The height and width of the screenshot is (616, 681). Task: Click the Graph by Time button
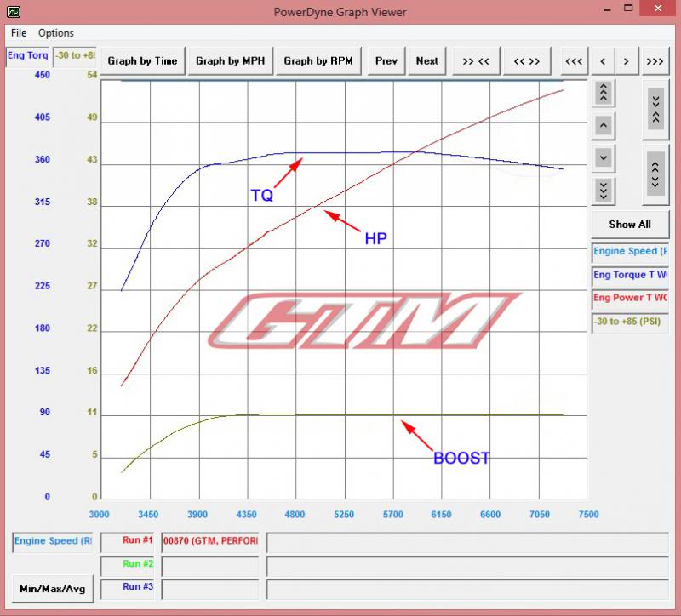(142, 60)
